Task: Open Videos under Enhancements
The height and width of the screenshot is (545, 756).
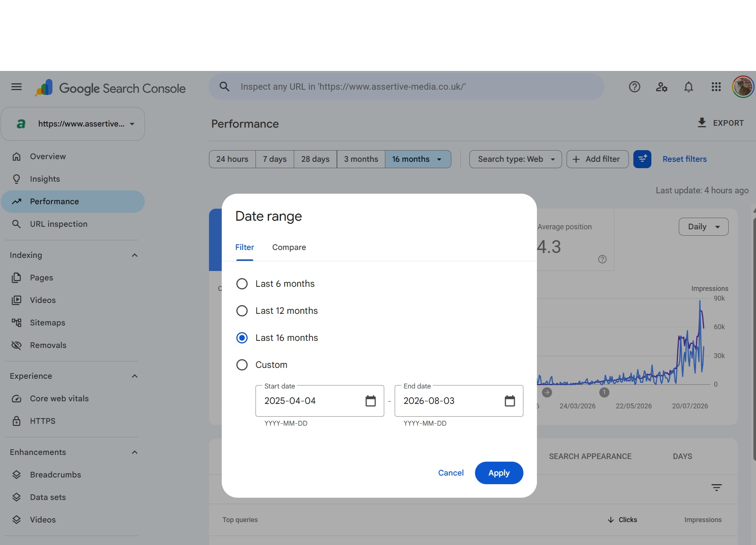Action: [73, 520]
